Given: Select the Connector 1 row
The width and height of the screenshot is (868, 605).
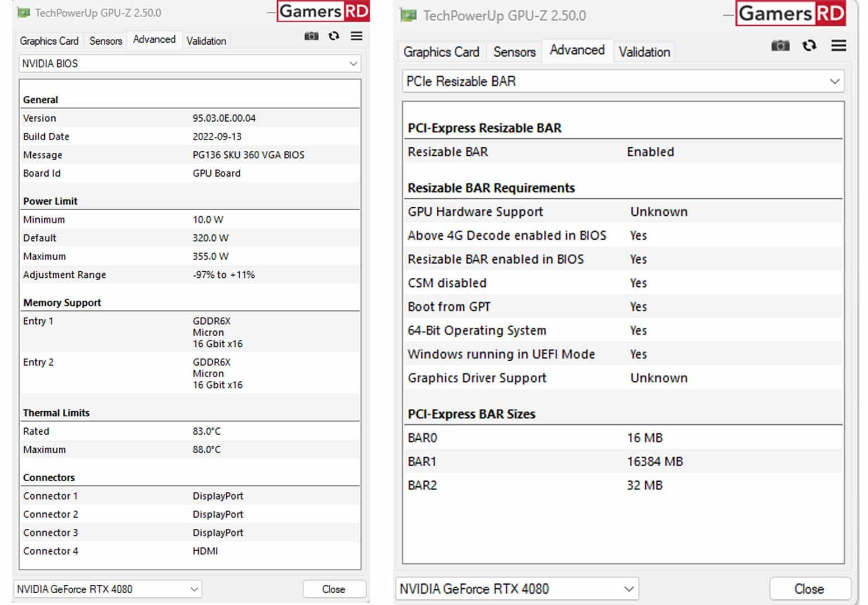Looking at the screenshot, I should pos(190,496).
